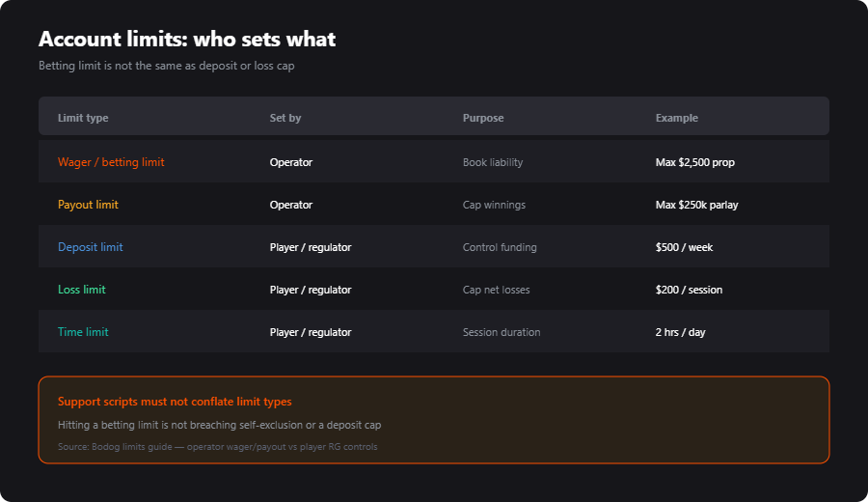Click the 'Example' column header
868x502 pixels.
676,118
